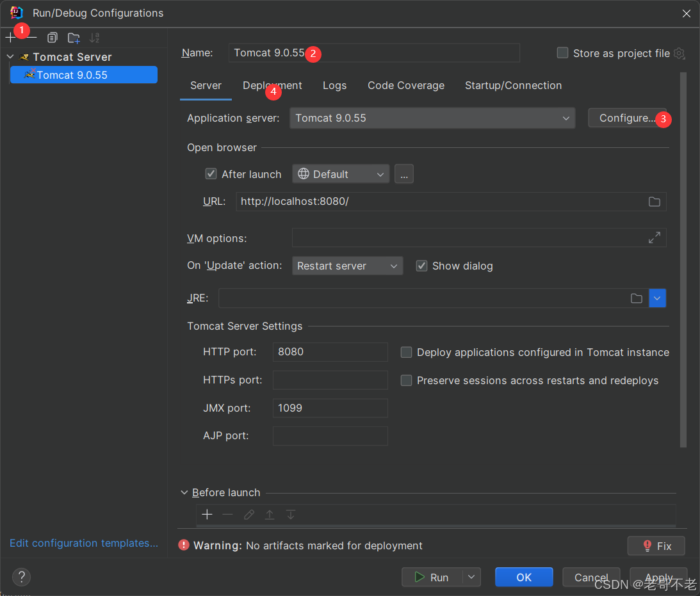Viewport: 700px width, 596px height.
Task: Switch to the Logs tab
Action: pos(334,86)
